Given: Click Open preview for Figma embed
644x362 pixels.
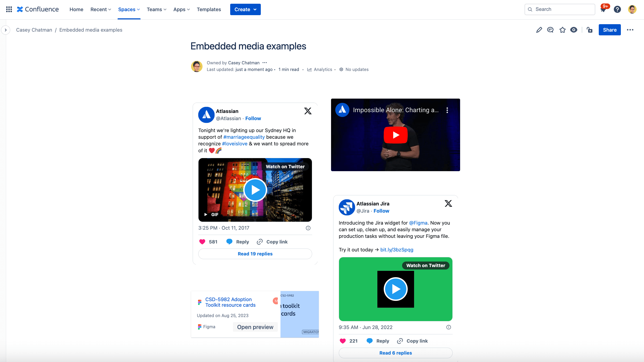Looking at the screenshot, I should point(255,327).
